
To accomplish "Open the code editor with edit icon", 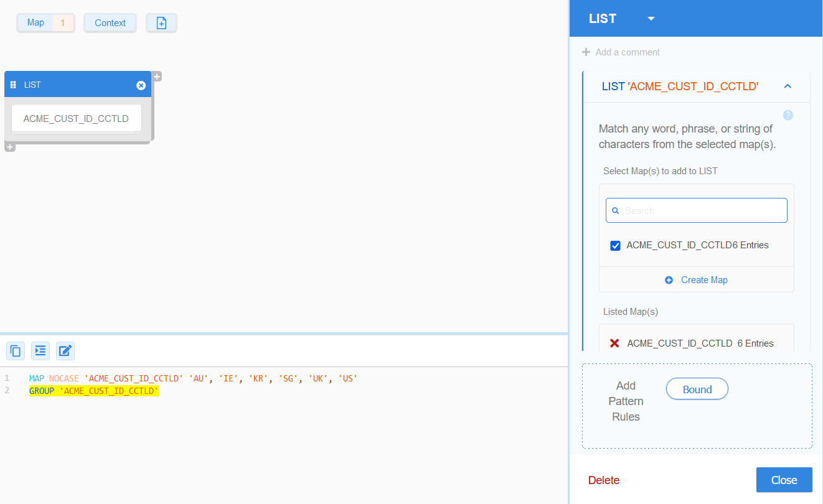I will pos(65,351).
